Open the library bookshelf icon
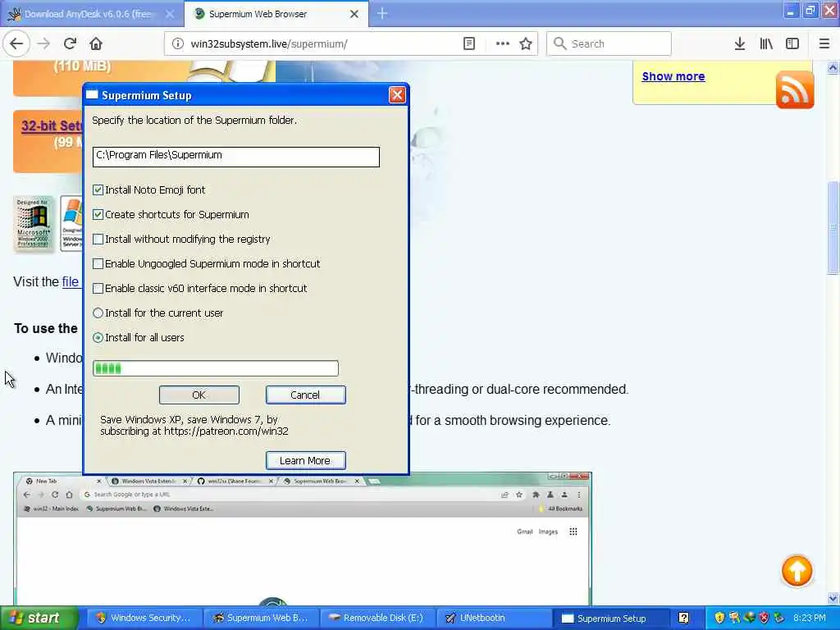The width and height of the screenshot is (840, 630). 766,43
